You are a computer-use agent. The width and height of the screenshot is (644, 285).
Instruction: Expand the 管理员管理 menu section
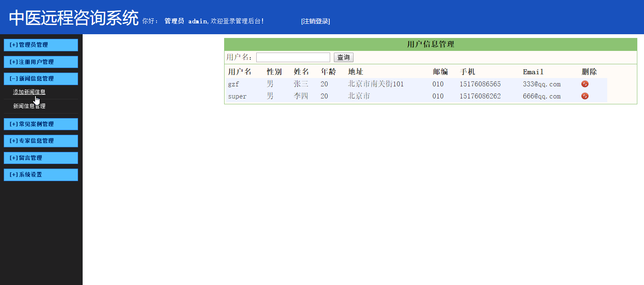coord(41,45)
